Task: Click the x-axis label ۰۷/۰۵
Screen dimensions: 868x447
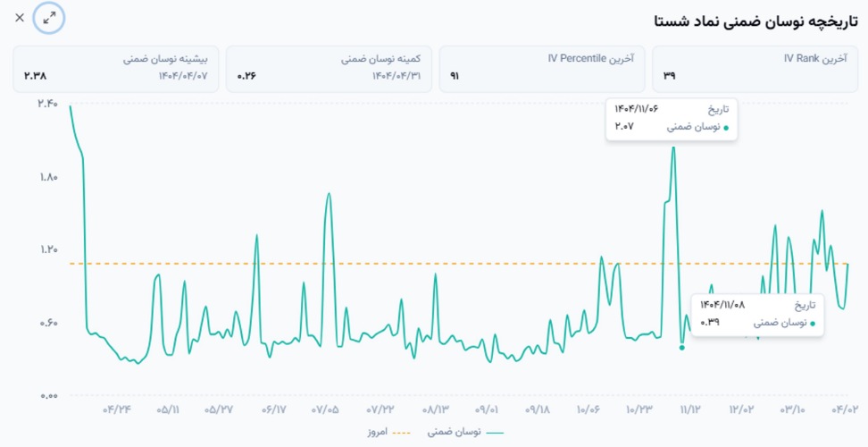Action: 325,409
